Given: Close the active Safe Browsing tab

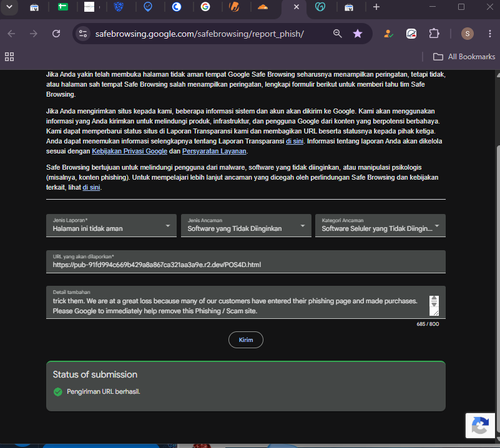Looking at the screenshot, I should (296, 7).
